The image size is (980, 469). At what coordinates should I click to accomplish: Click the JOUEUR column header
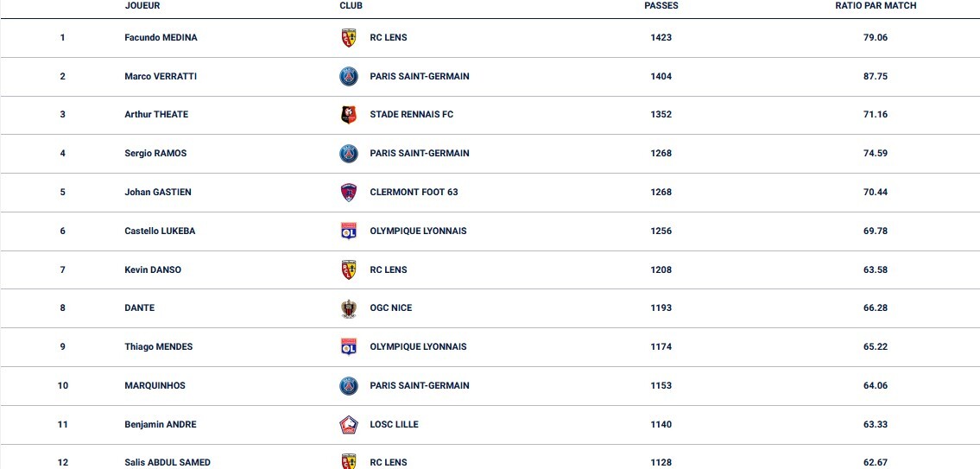tap(142, 6)
